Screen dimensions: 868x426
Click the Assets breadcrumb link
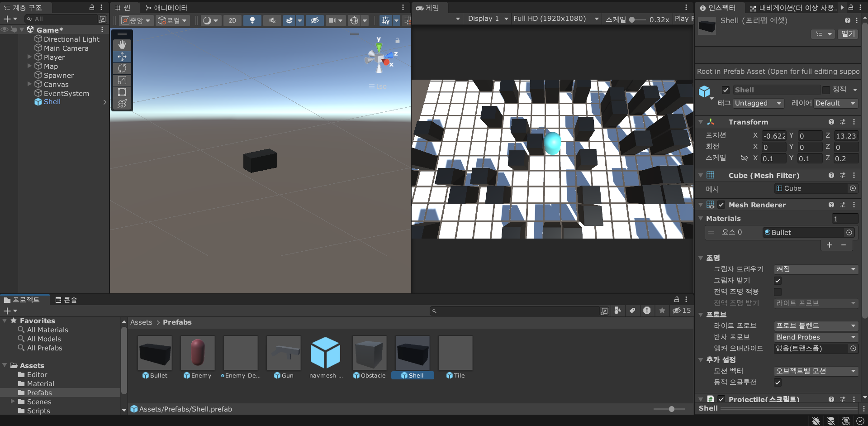[x=141, y=322]
